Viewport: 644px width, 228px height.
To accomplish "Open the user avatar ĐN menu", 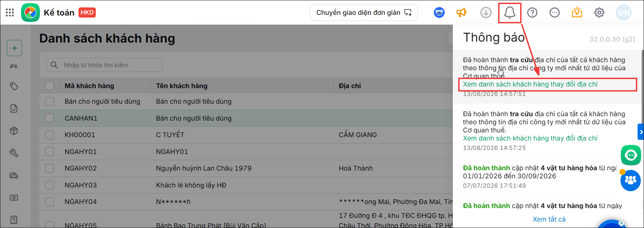I will [x=624, y=13].
